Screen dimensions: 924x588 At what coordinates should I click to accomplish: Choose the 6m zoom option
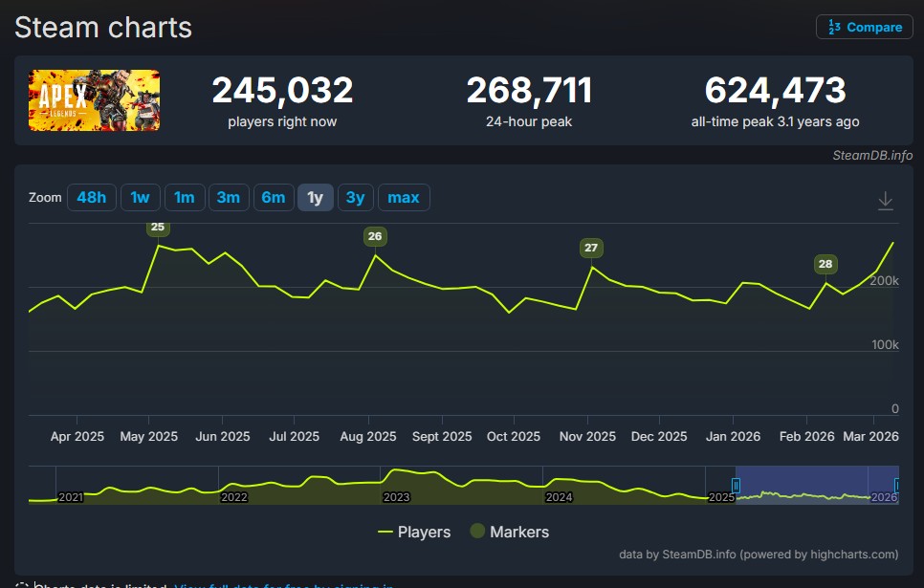[x=274, y=198]
